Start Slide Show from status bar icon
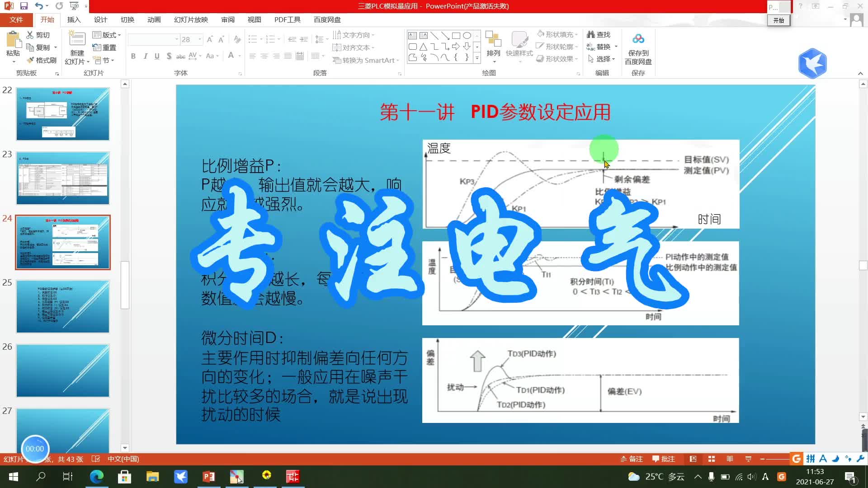Screen dimensions: 868x488 coord(748,459)
